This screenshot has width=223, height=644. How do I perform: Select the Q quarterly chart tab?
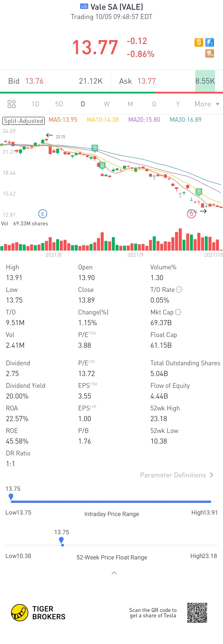click(x=154, y=104)
